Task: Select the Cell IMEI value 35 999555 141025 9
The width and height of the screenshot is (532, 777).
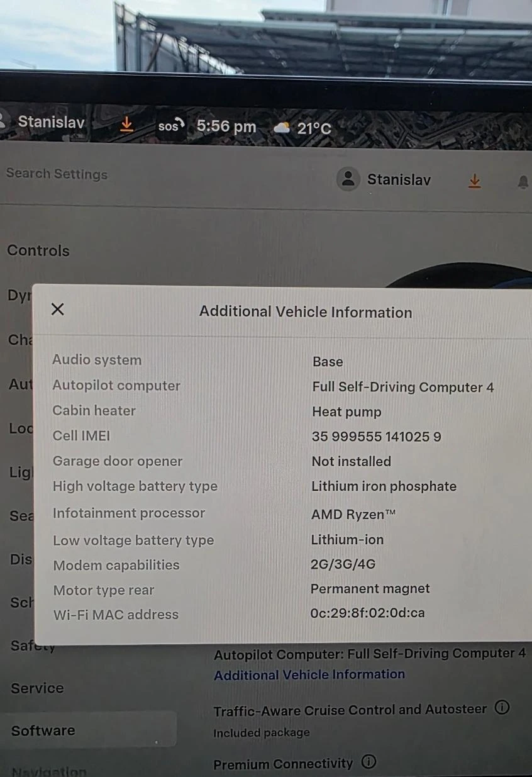Action: (x=376, y=437)
